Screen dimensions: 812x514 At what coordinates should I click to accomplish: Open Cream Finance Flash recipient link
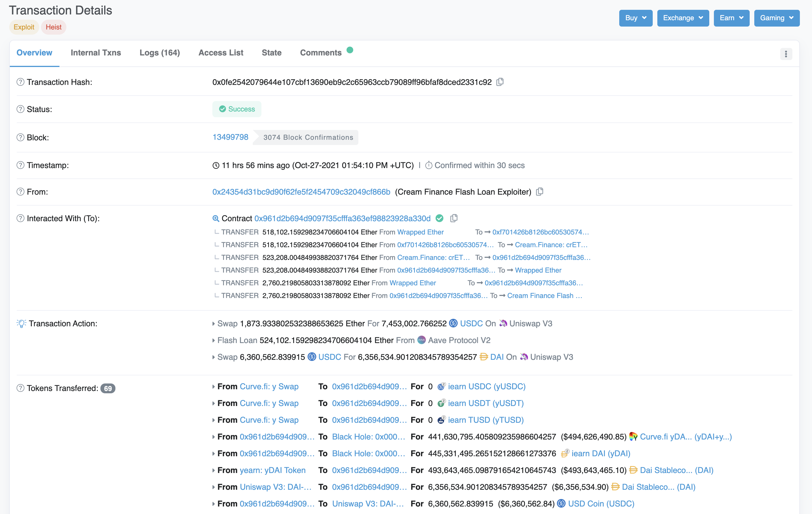pos(545,296)
